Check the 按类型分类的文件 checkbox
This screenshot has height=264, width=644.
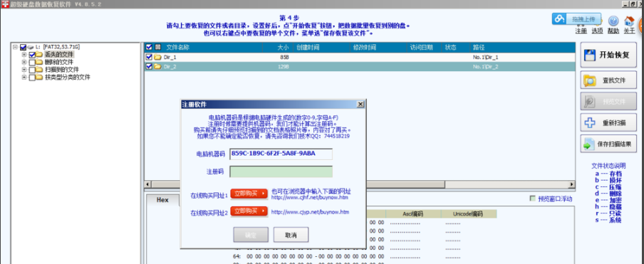tap(32, 77)
